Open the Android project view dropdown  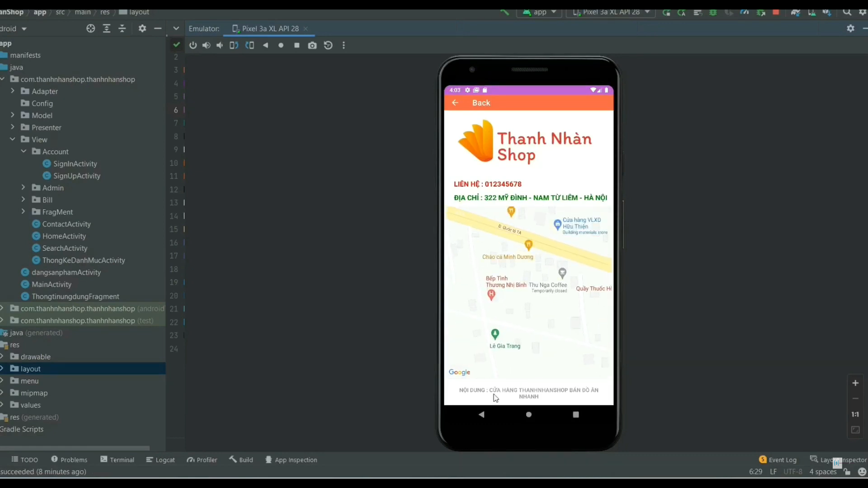(14, 28)
